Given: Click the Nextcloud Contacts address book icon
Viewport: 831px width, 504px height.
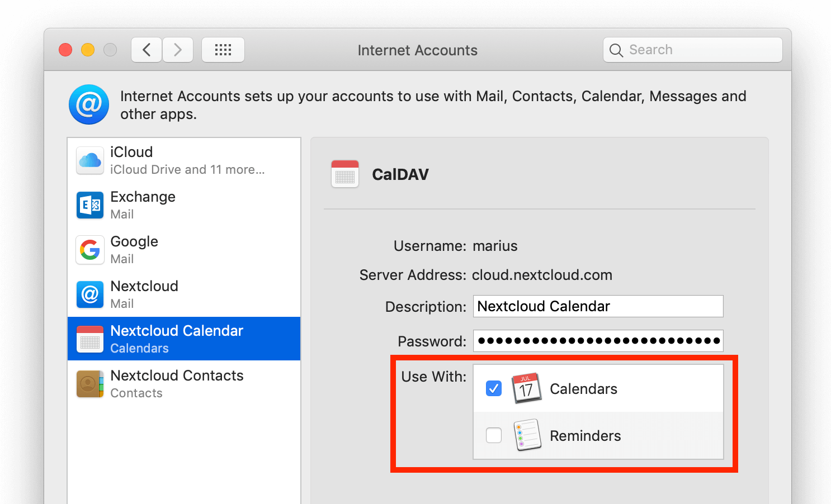Looking at the screenshot, I should click(90, 384).
